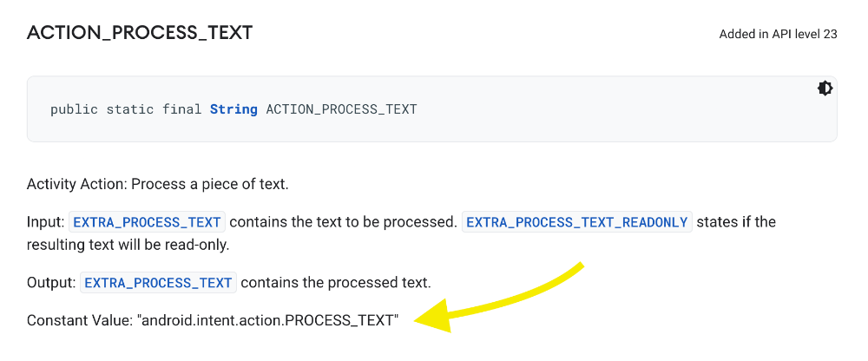Click the "final" keyword in the code

[x=181, y=109]
